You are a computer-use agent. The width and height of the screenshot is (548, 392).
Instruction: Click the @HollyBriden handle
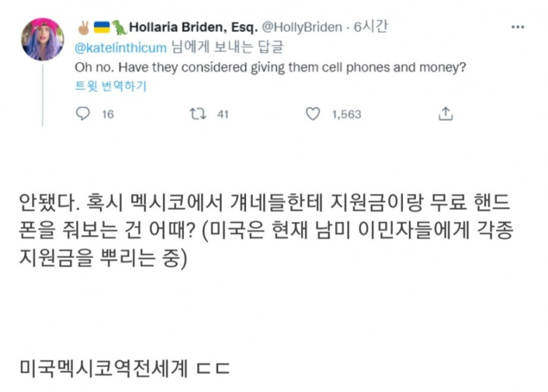point(302,27)
